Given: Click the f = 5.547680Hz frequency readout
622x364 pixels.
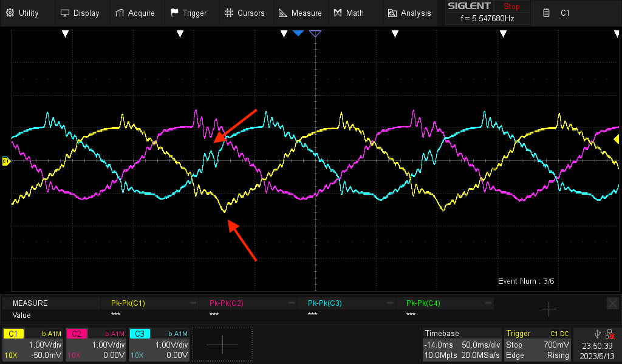Looking at the screenshot, I should coord(487,18).
